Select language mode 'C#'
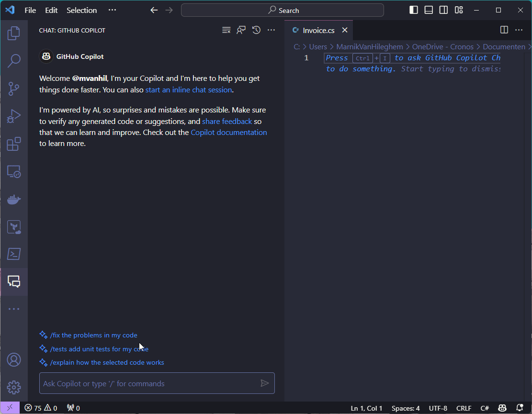Image resolution: width=532 pixels, height=414 pixels. click(x=485, y=408)
